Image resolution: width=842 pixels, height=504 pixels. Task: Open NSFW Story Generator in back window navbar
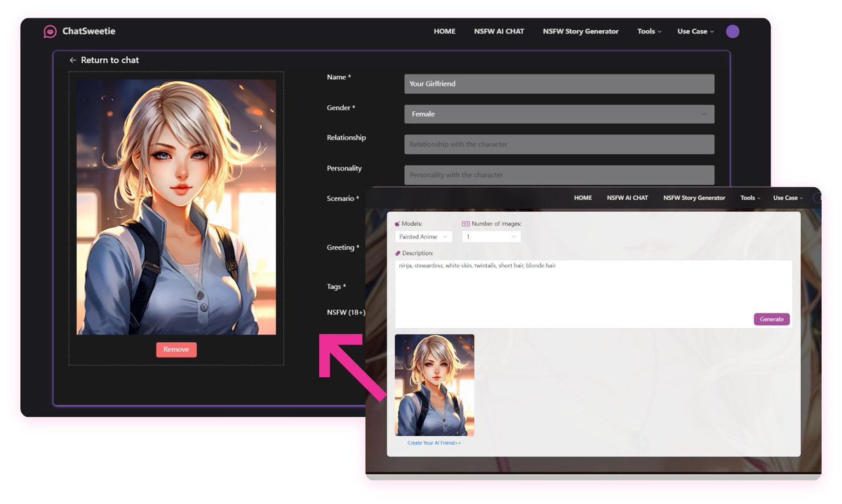(x=581, y=32)
